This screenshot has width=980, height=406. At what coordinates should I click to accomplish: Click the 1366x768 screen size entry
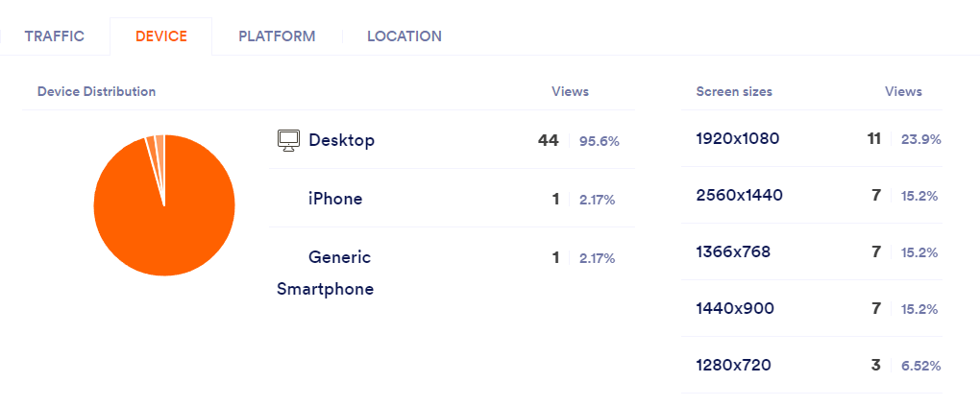click(x=733, y=252)
